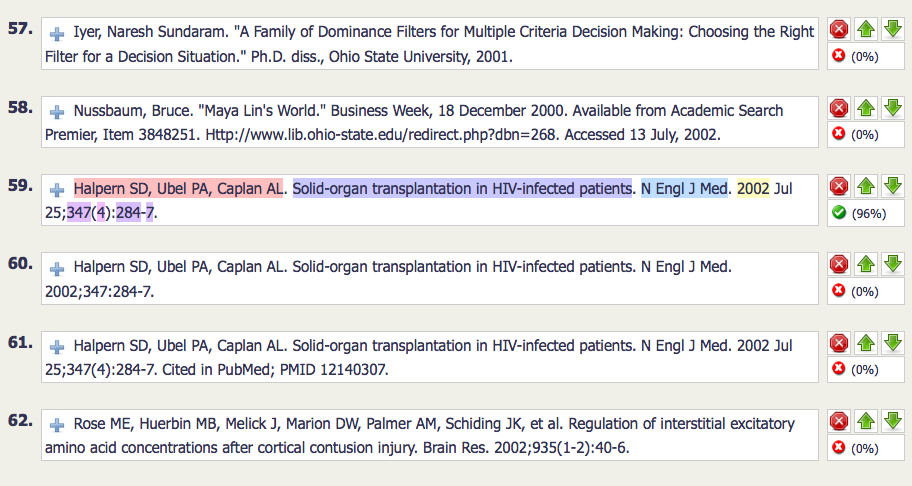
Task: Click inside the Nussbaum Maya Lin's World reference text
Action: pos(430,122)
